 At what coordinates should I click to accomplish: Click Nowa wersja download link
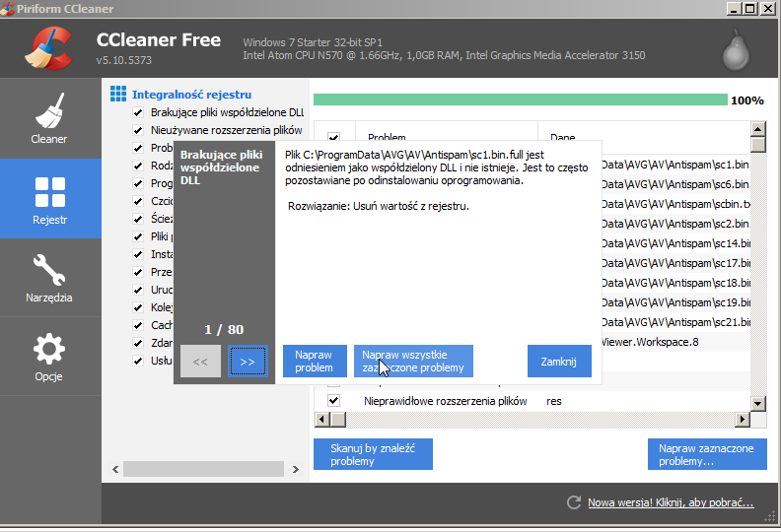pos(671,502)
